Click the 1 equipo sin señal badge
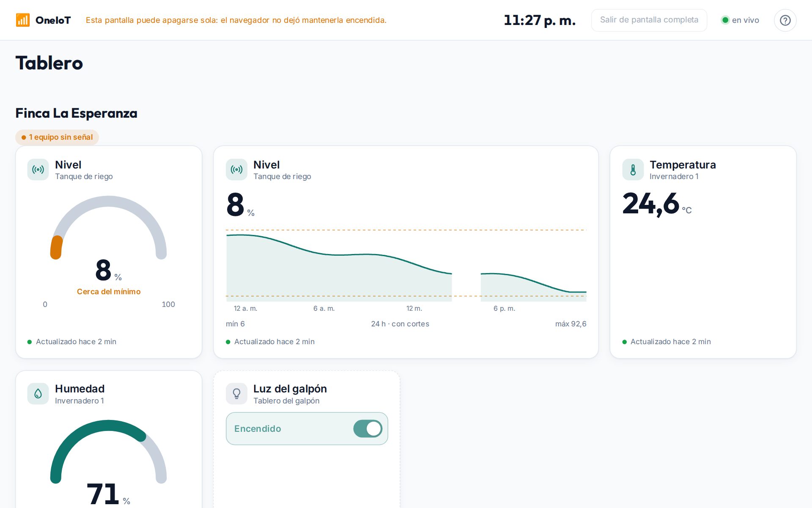 click(57, 137)
